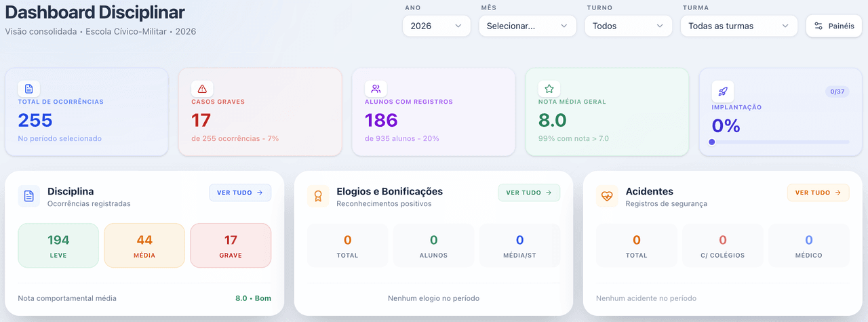Screen dimensions: 868x322
Task: Click the '8.0 • Bom' behavioral score
Action: [253, 298]
